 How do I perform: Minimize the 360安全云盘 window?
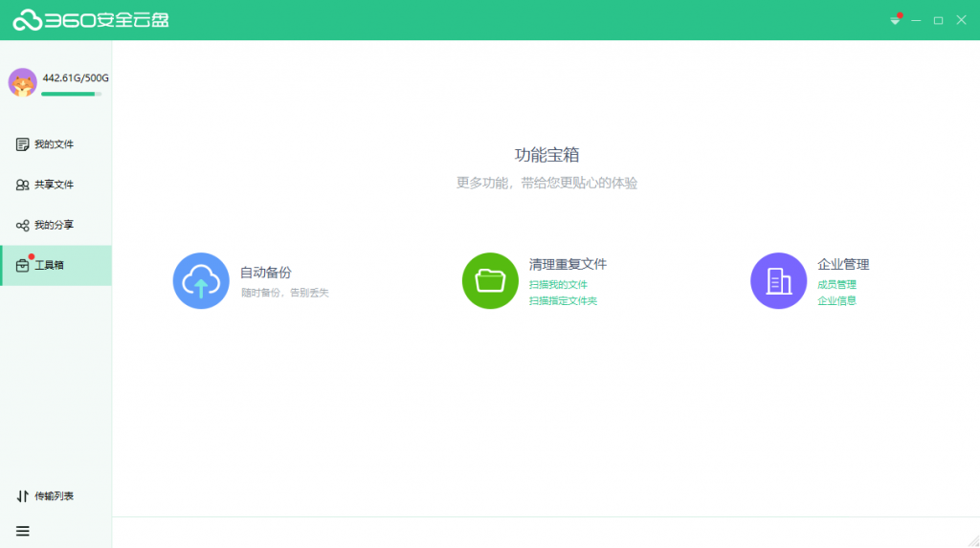click(x=917, y=20)
